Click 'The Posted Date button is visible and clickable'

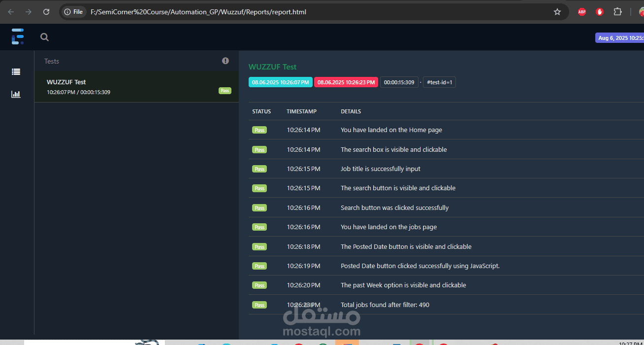tap(406, 246)
